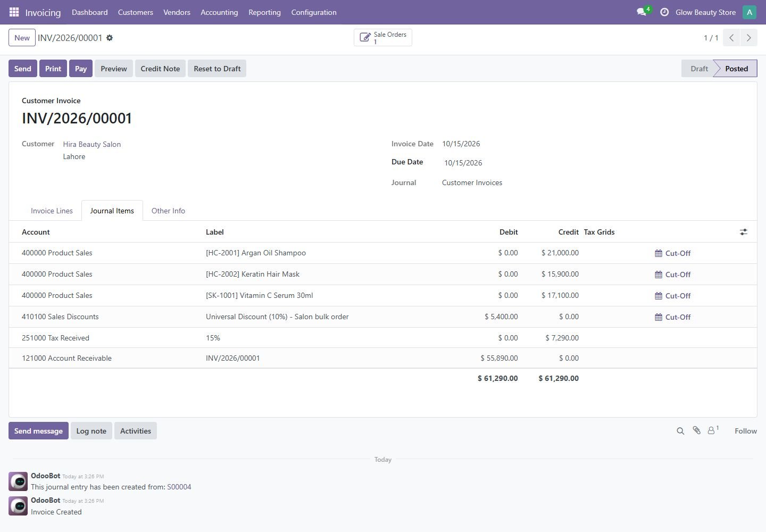The width and height of the screenshot is (766, 532).
Task: Click the OdooBot avatar on the Invoice Created message
Action: point(18,506)
